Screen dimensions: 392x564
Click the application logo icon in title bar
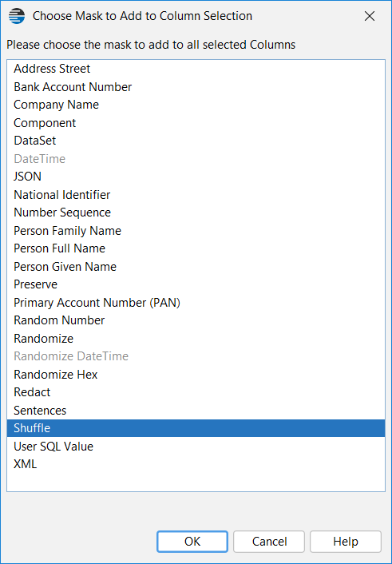click(17, 16)
